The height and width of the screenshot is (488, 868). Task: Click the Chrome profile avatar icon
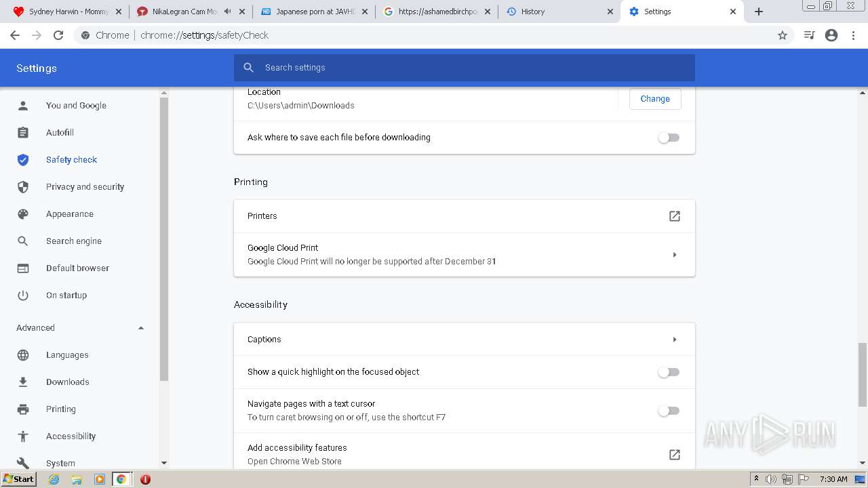click(x=831, y=35)
